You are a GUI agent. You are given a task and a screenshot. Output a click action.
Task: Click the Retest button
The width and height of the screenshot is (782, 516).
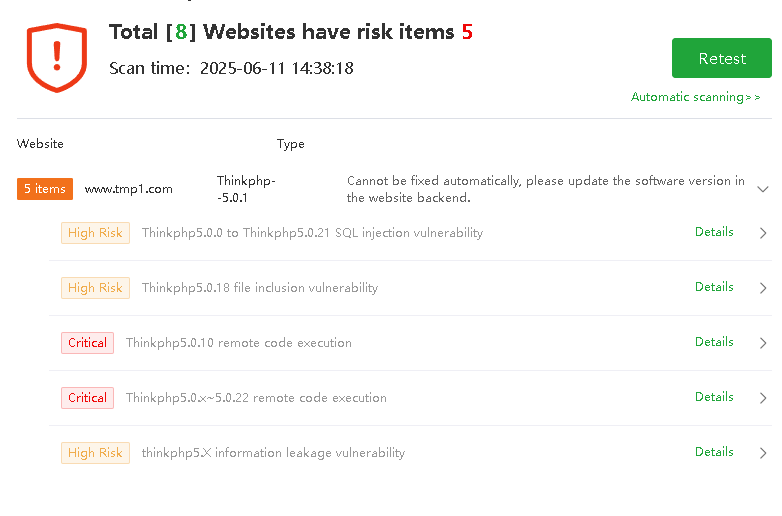[x=721, y=58]
